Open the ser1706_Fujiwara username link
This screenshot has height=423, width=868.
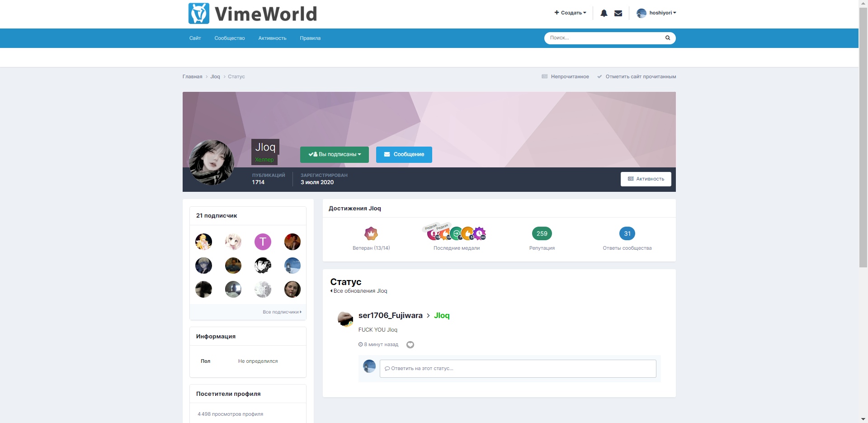[x=391, y=315]
